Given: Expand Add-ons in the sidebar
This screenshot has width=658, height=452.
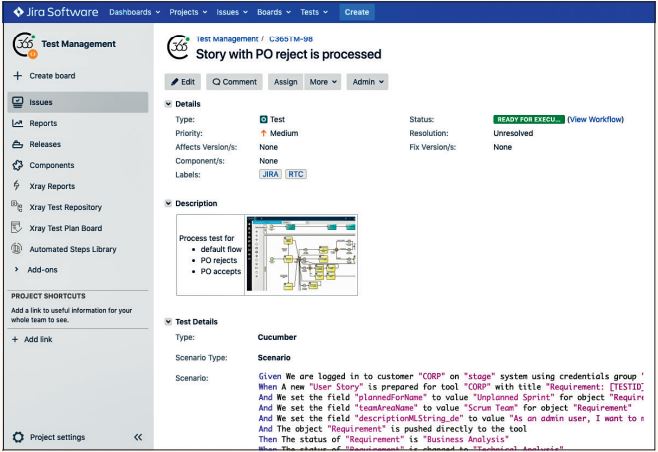Looking at the screenshot, I should [x=42, y=270].
